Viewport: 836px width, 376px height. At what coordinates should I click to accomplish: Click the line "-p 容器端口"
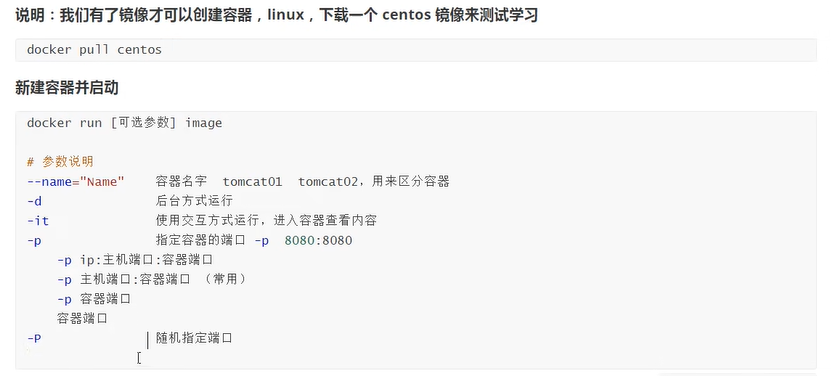click(94, 299)
